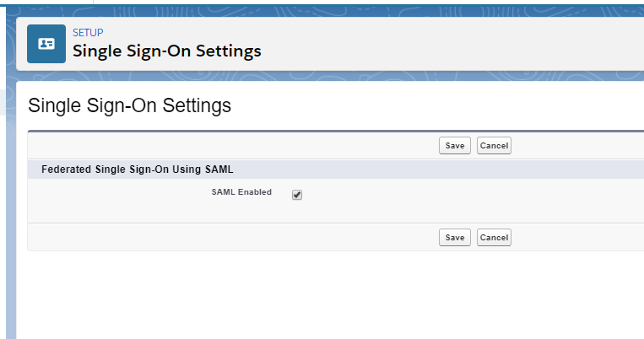Click the SAML Enabled field label
The image size is (644, 339).
[x=241, y=192]
